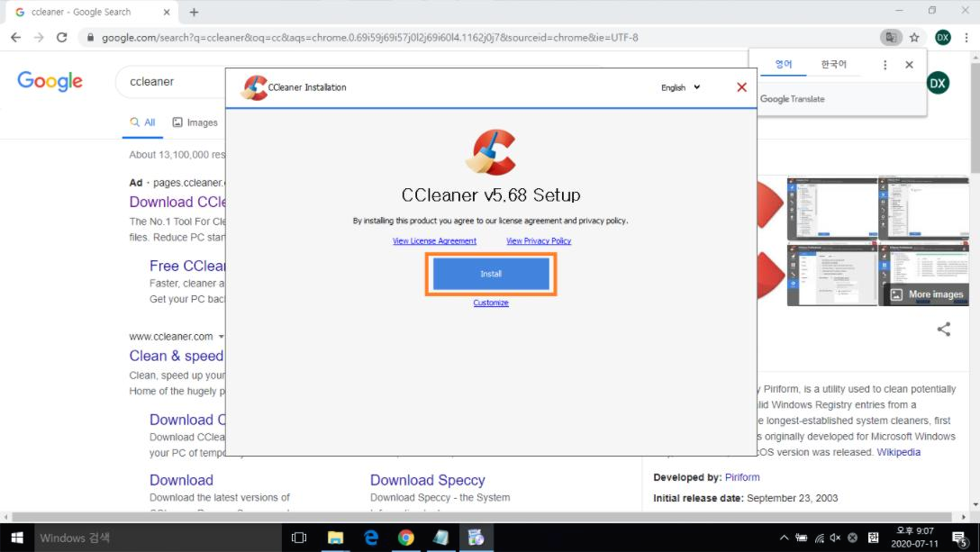The height and width of the screenshot is (552, 980).
Task: Open Task View on taskbar
Action: point(299,538)
